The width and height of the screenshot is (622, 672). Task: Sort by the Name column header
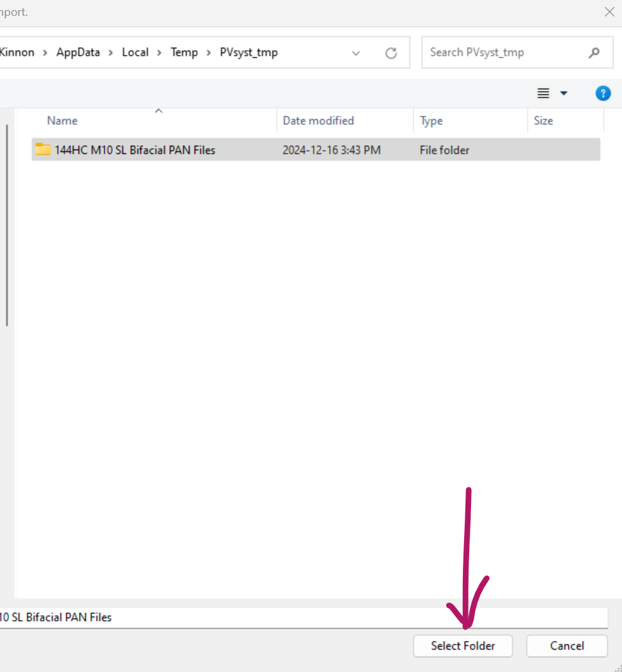click(62, 121)
